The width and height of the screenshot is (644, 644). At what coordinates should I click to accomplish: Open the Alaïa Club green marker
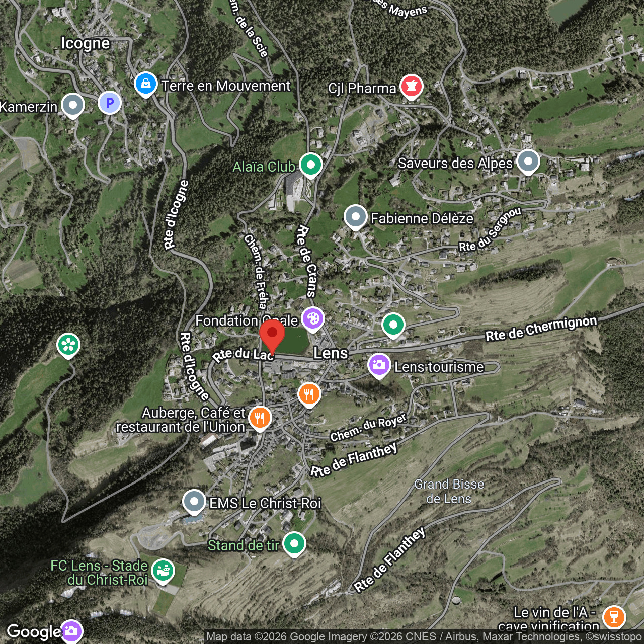coord(310,165)
